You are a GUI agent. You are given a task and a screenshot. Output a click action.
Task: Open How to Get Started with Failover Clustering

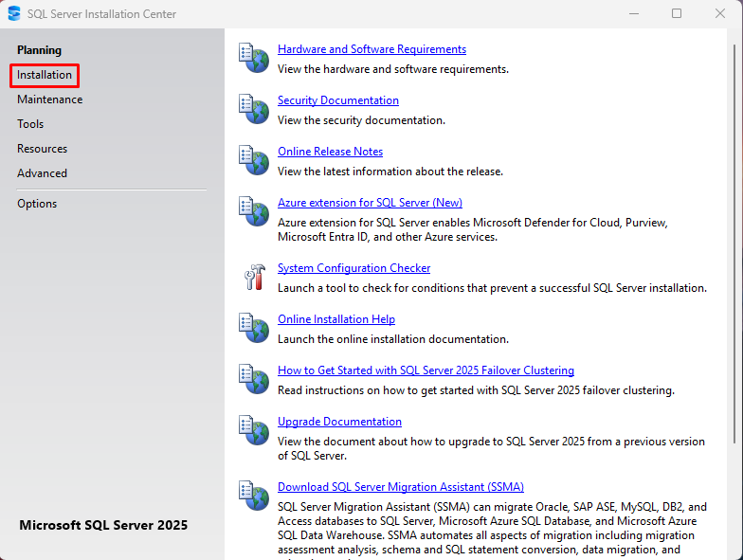[x=426, y=370]
